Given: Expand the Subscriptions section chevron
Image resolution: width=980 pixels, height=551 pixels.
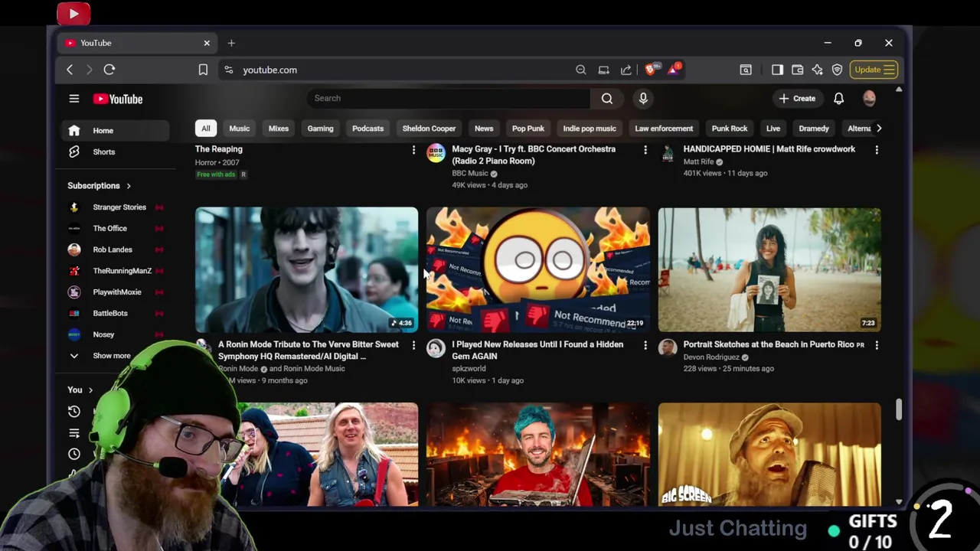Looking at the screenshot, I should [129, 186].
